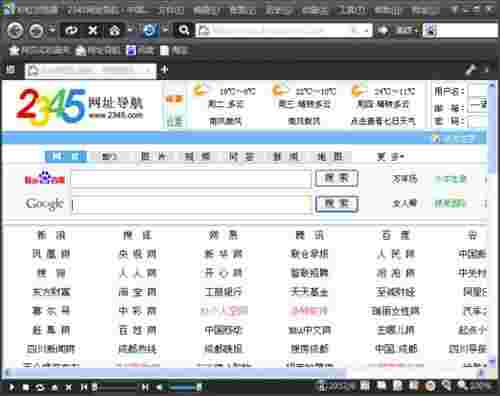Reload the page with the refresh icon
The image size is (500, 396).
coord(71,31)
